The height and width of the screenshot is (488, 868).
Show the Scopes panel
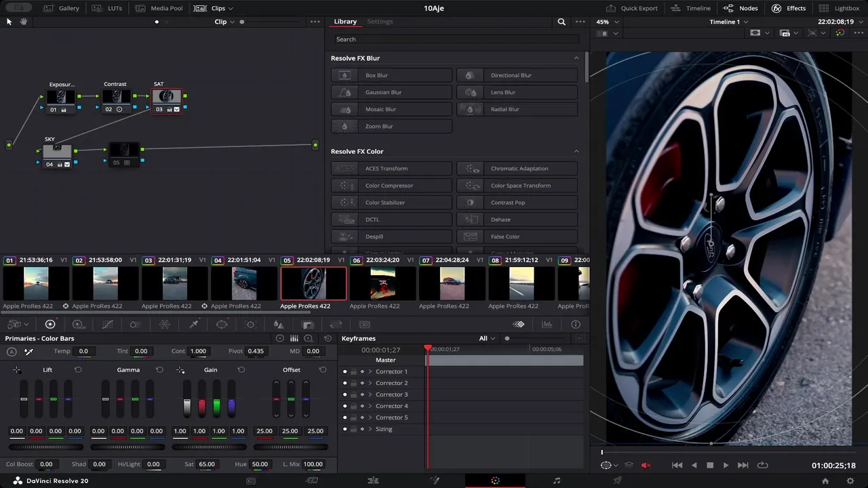(x=547, y=325)
